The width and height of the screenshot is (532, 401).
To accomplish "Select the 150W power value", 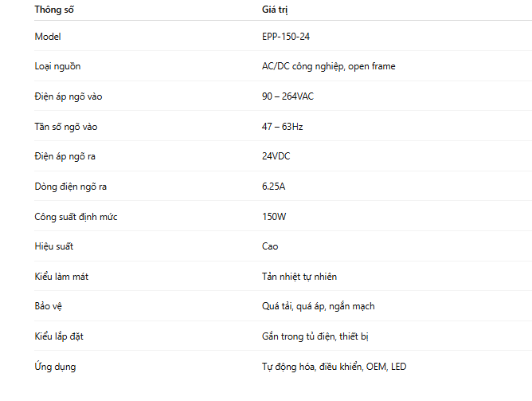I will pyautogui.click(x=273, y=217).
